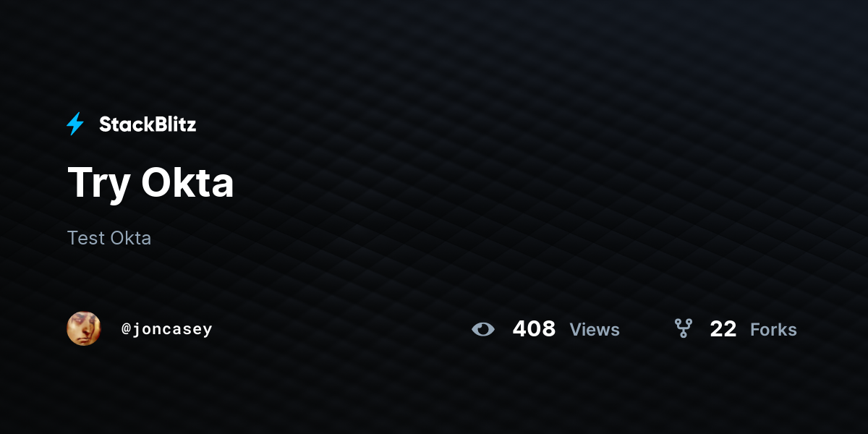Image resolution: width=868 pixels, height=434 pixels.
Task: Click the word Try in the title
Action: click(98, 184)
